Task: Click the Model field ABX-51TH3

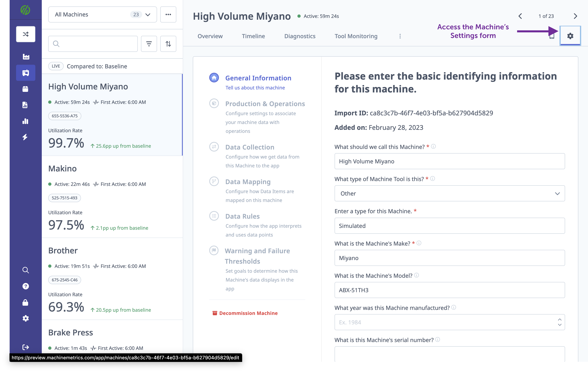Action: coord(450,290)
